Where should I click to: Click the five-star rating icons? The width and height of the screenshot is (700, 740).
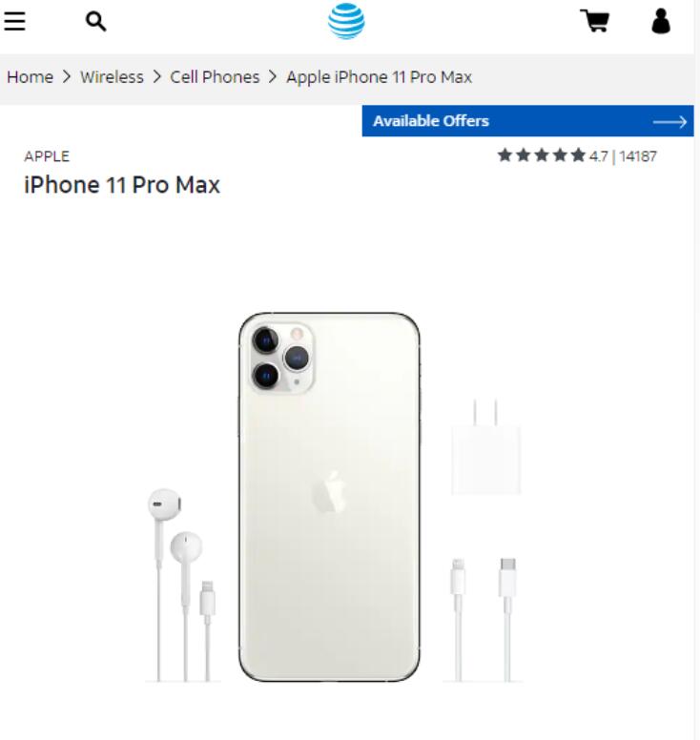542,154
